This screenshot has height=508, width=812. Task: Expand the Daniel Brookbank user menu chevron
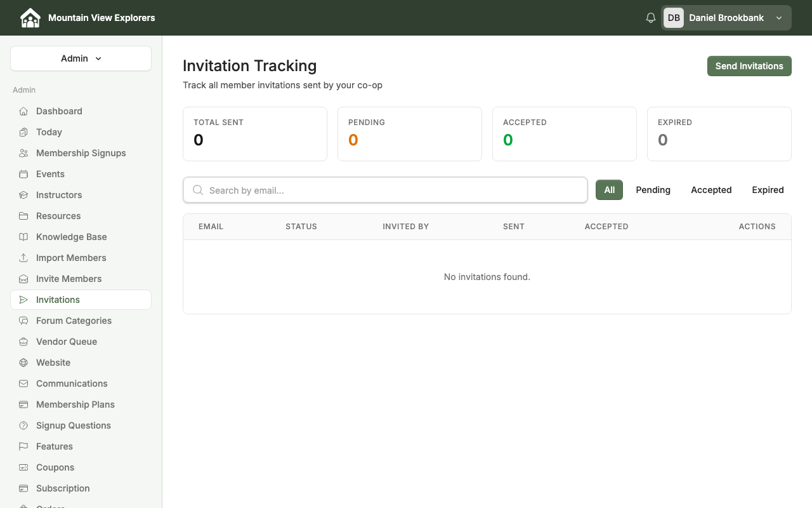(x=779, y=18)
